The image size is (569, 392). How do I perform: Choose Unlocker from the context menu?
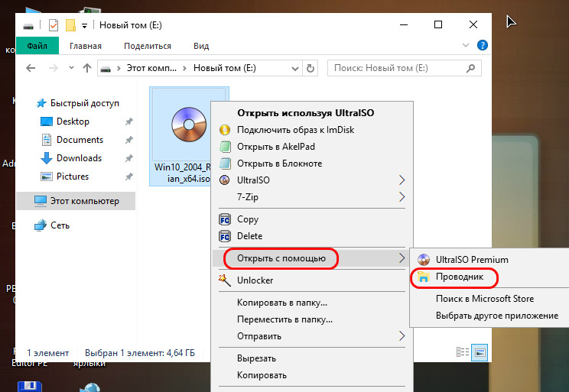[x=312, y=280]
